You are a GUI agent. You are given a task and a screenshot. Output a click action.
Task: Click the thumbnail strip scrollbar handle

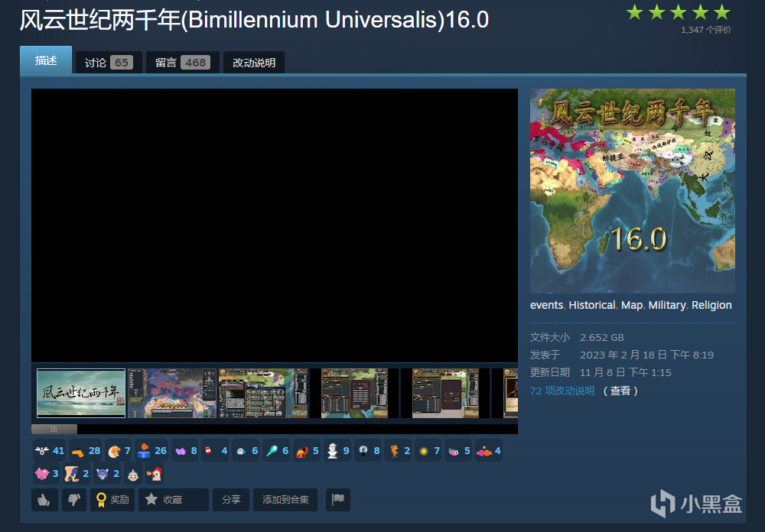54,429
